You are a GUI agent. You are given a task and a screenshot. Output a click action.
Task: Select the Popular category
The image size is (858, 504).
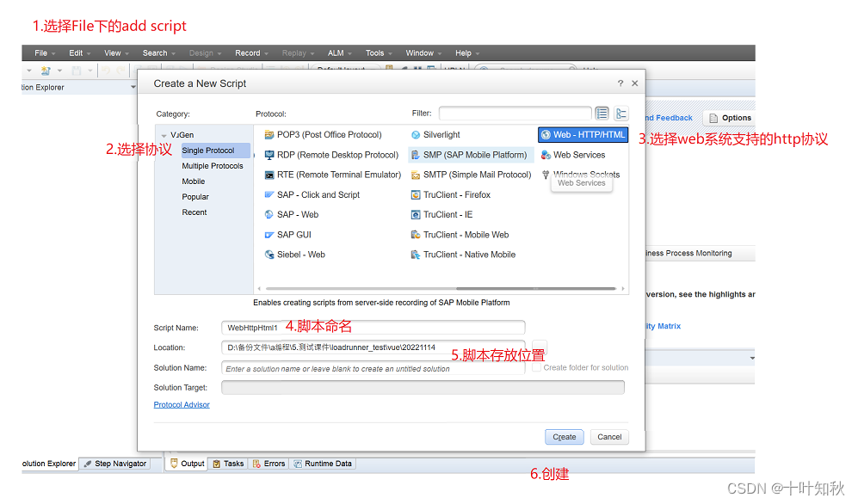[195, 197]
